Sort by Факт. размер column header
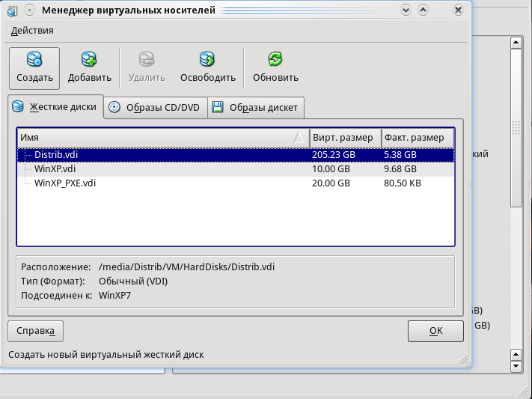Screen dimensions: 532x399 [x=418, y=138]
